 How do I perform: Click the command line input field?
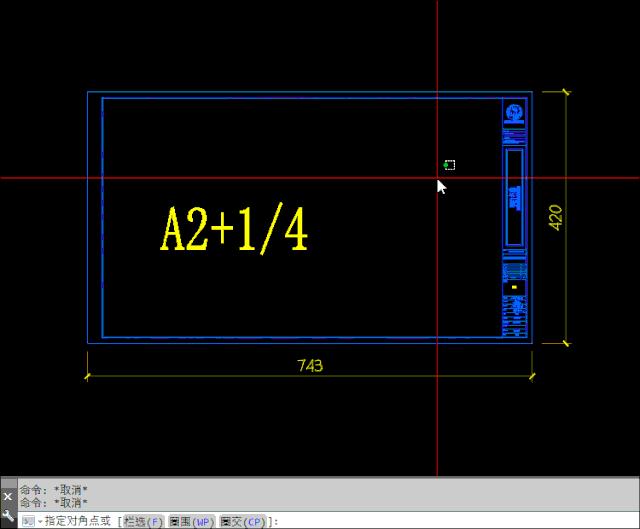329,521
